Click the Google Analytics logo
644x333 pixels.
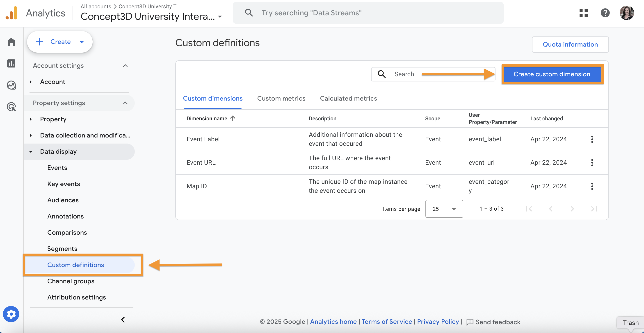[x=11, y=13]
